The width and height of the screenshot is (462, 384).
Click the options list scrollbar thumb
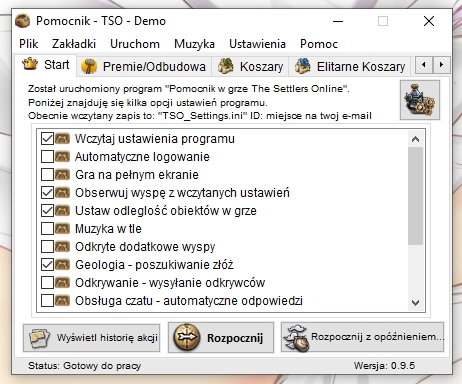click(415, 196)
